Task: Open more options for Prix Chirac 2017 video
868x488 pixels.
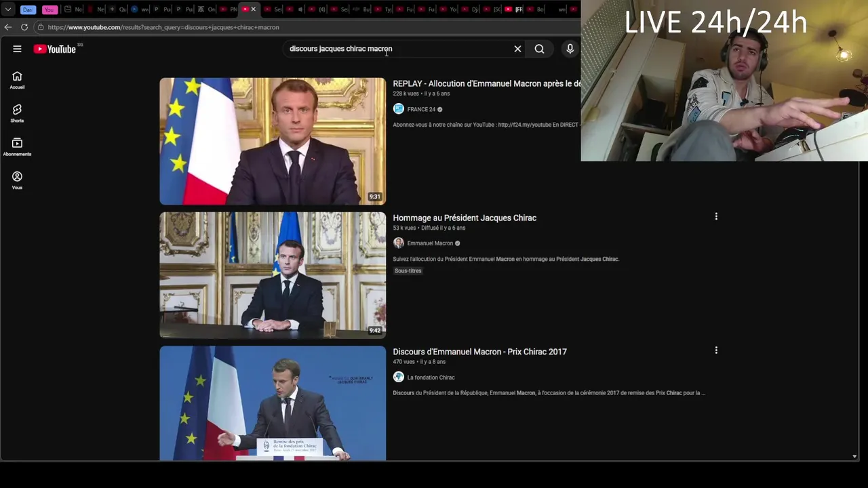Action: (x=716, y=350)
